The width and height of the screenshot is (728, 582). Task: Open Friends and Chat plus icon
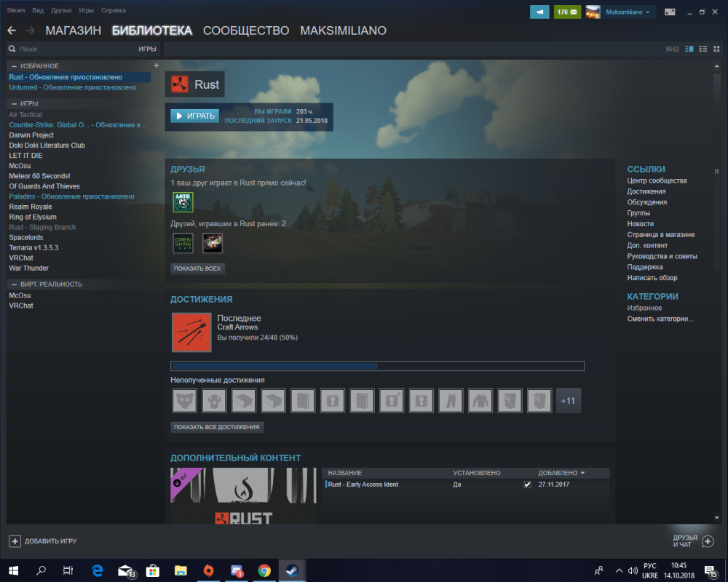click(x=708, y=541)
